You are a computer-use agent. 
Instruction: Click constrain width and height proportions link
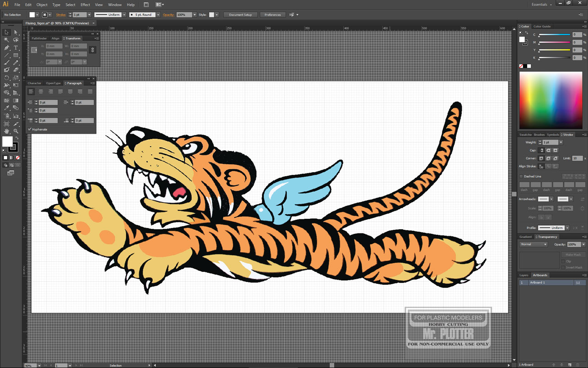[x=92, y=50]
